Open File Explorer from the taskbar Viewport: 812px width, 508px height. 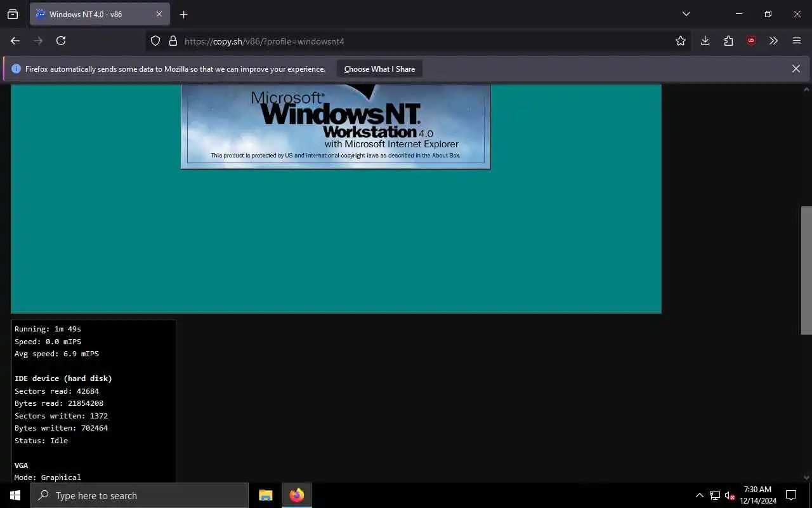[x=266, y=495]
